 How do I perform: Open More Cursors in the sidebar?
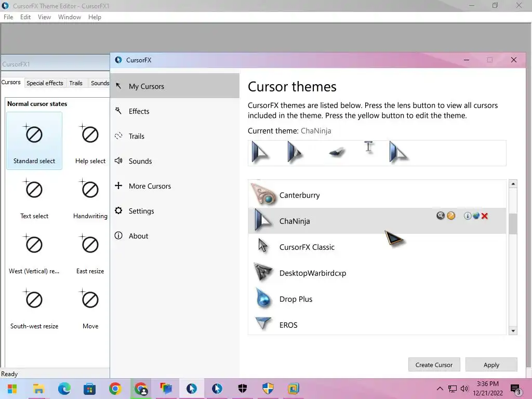click(x=175, y=186)
